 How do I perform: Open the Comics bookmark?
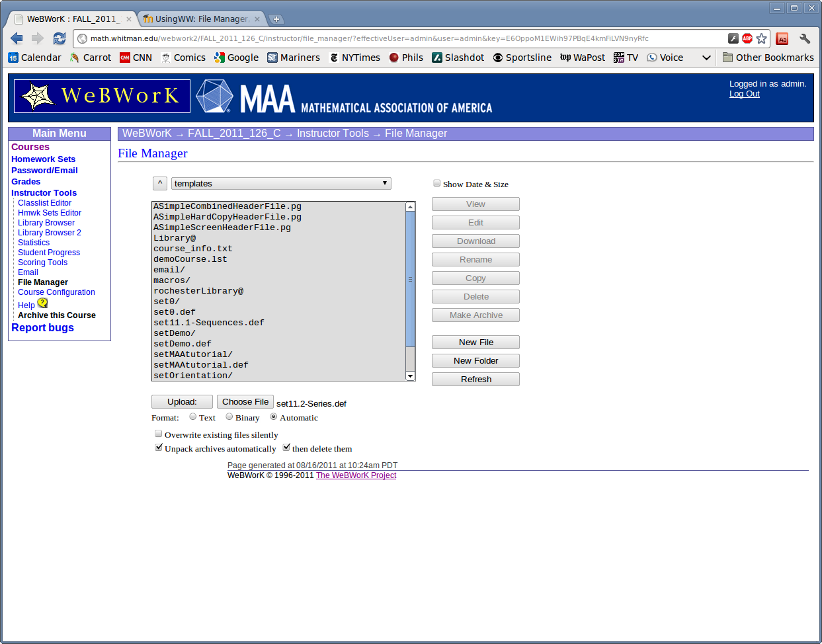point(183,58)
